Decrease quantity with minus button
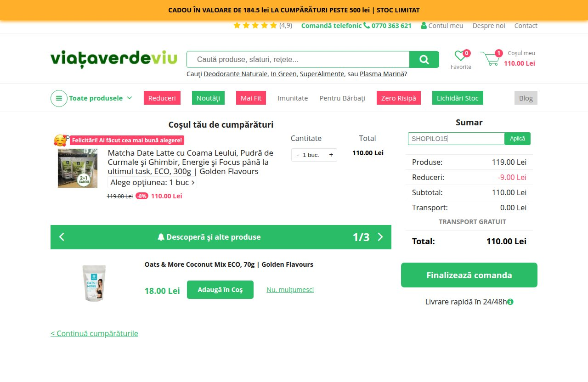The image size is (588, 382). (298, 155)
